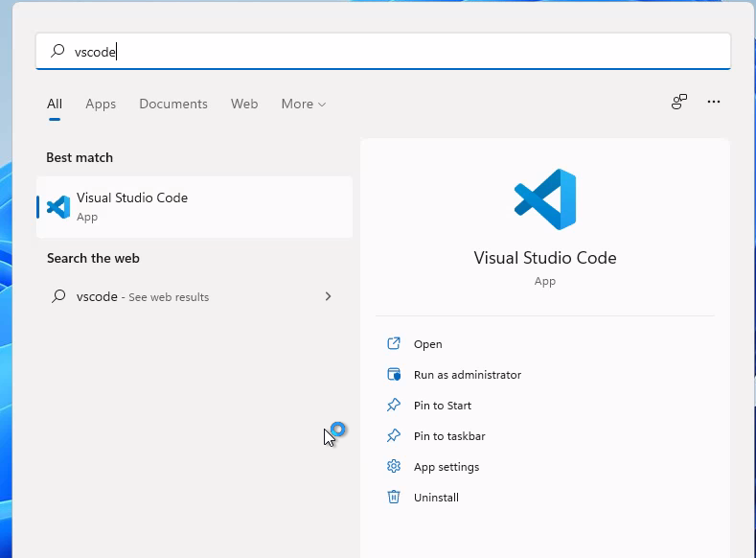Viewport: 756px width, 558px height.
Task: Click the 'Search the web' heading
Action: [x=93, y=258]
